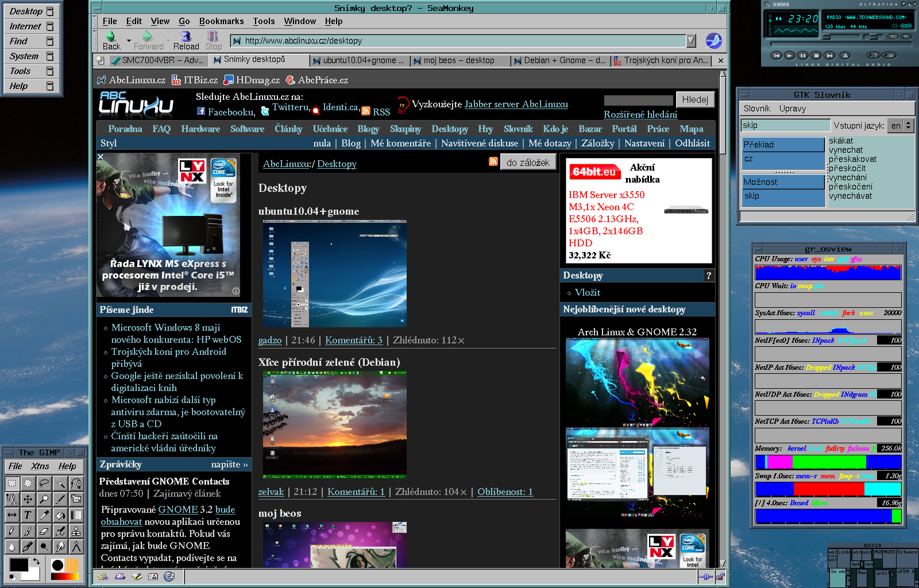Screen dimensions: 919x588
Task: Select GIMP fuzzy select wand tool
Action: tap(60, 483)
